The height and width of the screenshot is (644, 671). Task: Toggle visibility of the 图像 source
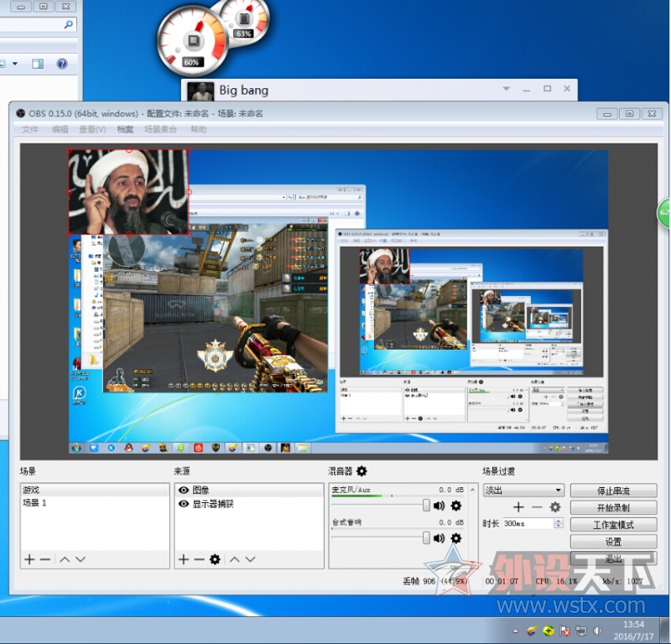184,491
